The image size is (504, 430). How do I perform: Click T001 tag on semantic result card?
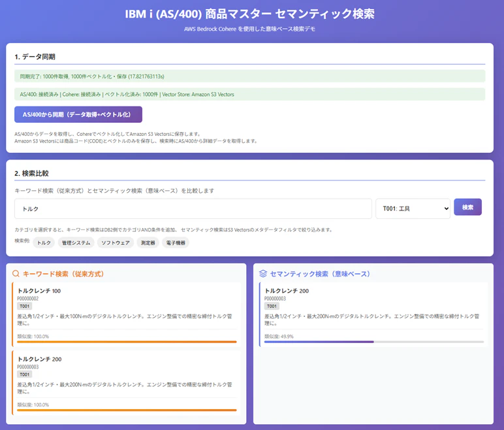272,306
